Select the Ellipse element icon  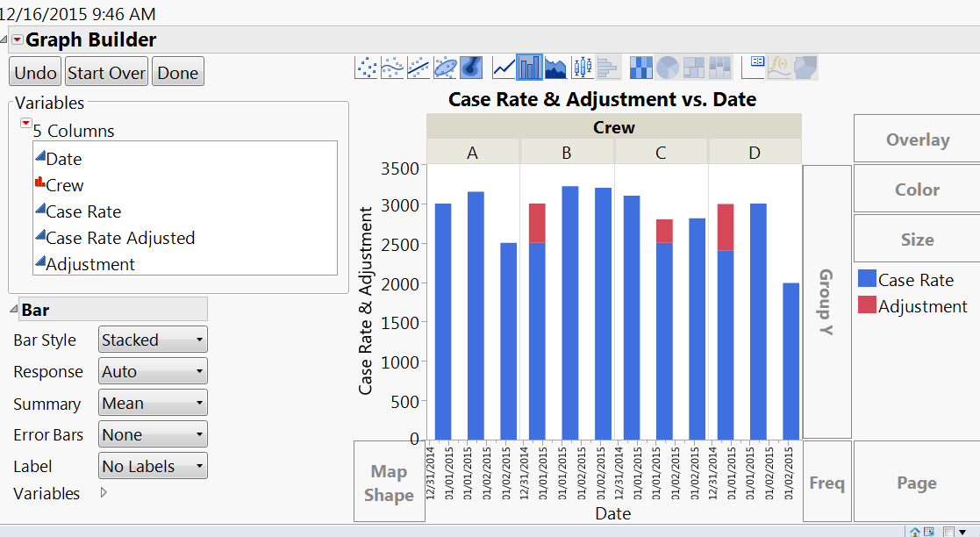click(445, 67)
